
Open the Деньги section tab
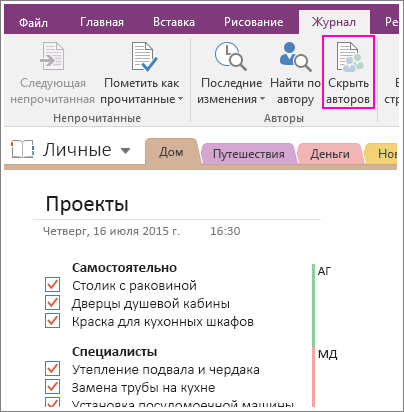[x=330, y=154]
